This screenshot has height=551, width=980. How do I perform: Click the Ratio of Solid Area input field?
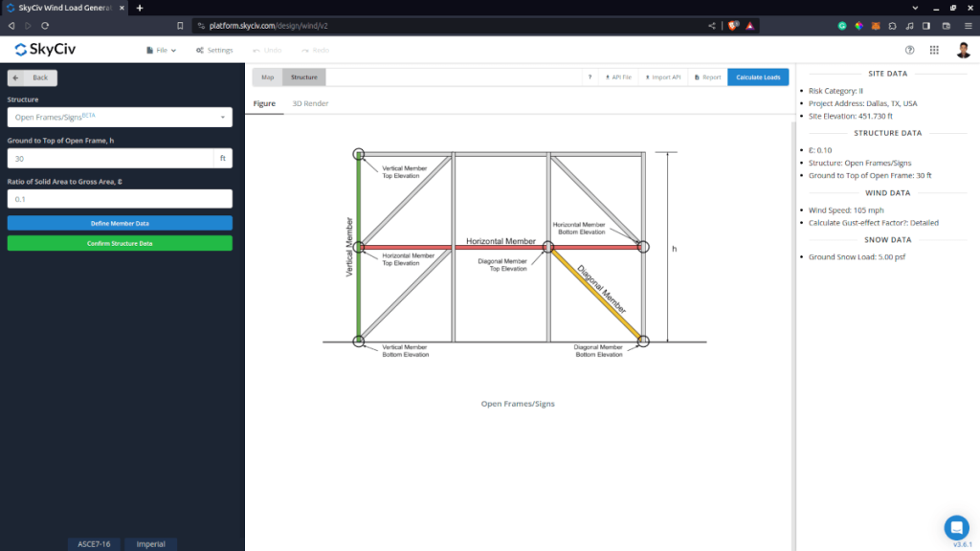[x=119, y=198]
